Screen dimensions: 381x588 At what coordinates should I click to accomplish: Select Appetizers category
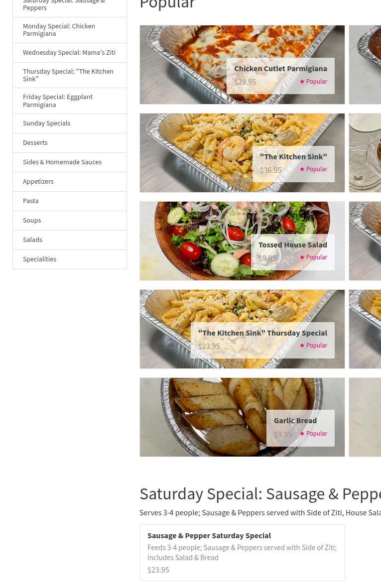70,182
